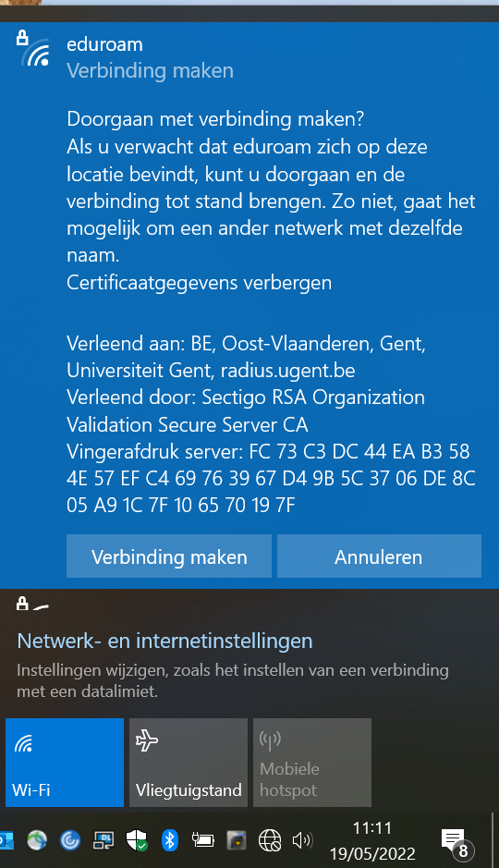Enable Vliegtuigstand airplane mode tile
The height and width of the screenshot is (868, 499).
point(189,763)
